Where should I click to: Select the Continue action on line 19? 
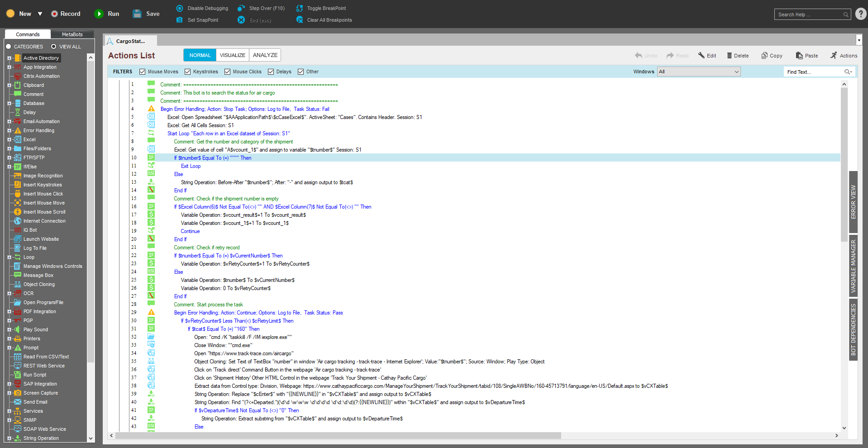[x=190, y=231]
